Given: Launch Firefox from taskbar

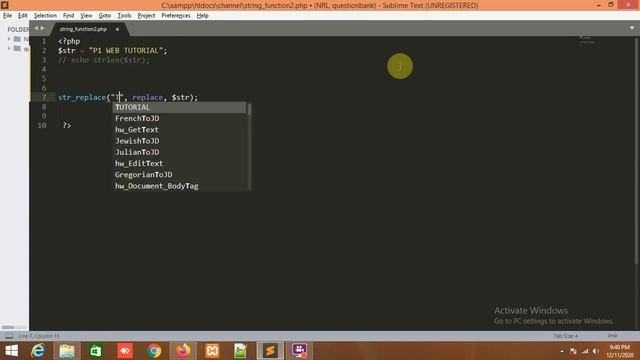Looking at the screenshot, I should point(183,351).
